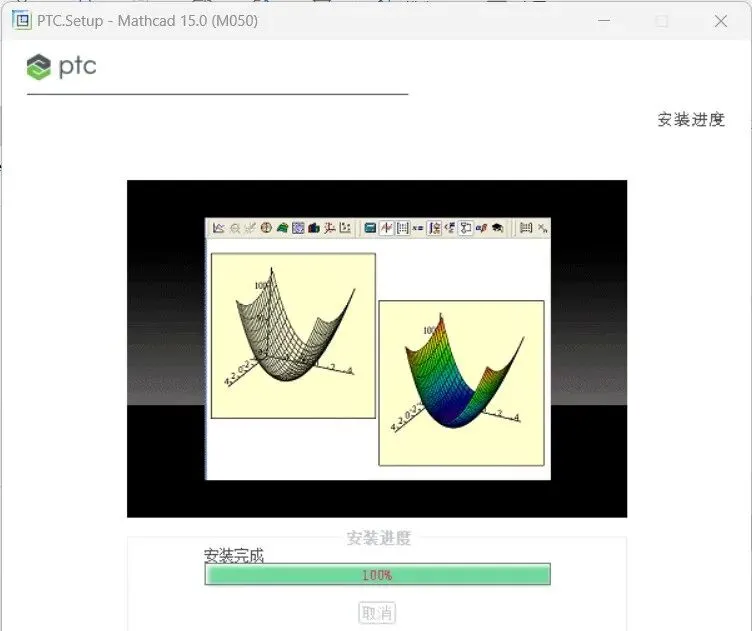The width and height of the screenshot is (752, 631).
Task: Click the Calculator toolbar icon
Action: pyautogui.click(x=370, y=228)
